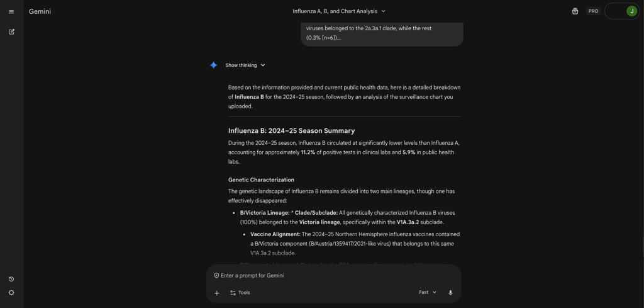Click the plus icon to add files
The image size is (644, 308).
(217, 293)
